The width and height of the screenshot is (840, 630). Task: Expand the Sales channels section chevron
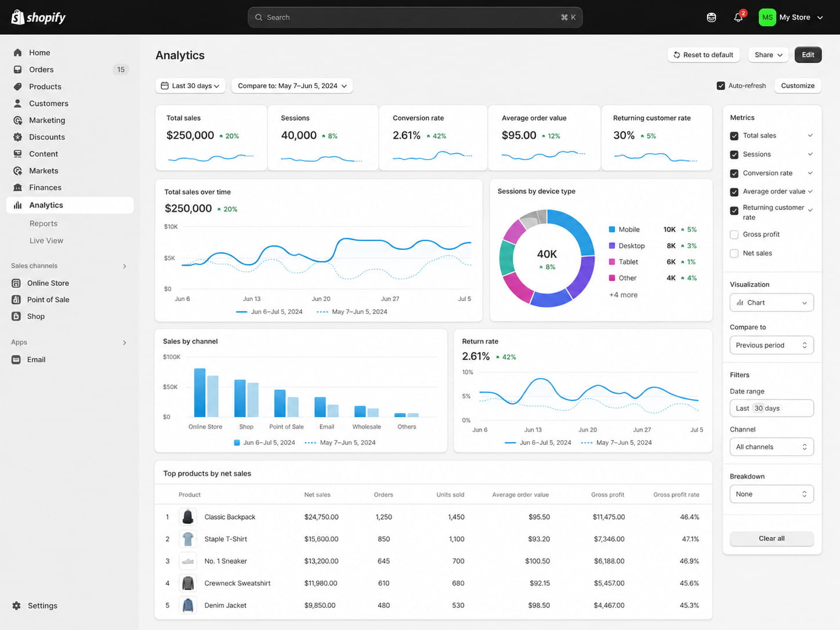(x=124, y=266)
